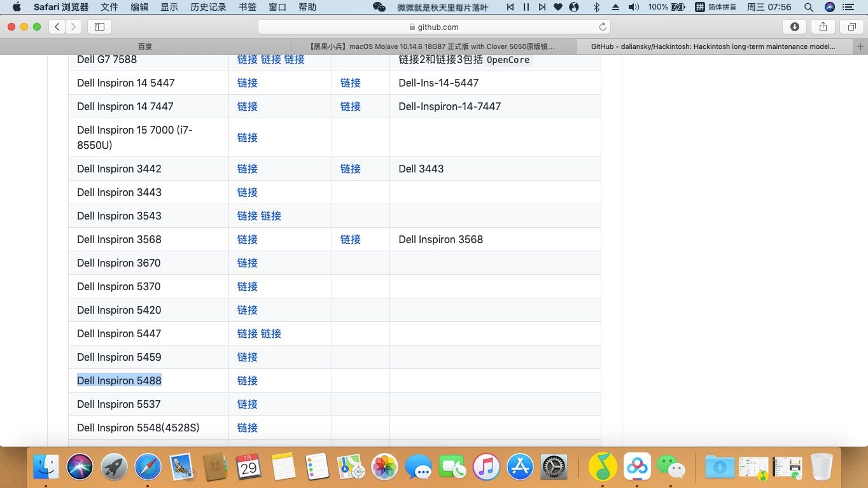This screenshot has width=868, height=488.
Task: Open QQ Music from the Dock
Action: [603, 468]
